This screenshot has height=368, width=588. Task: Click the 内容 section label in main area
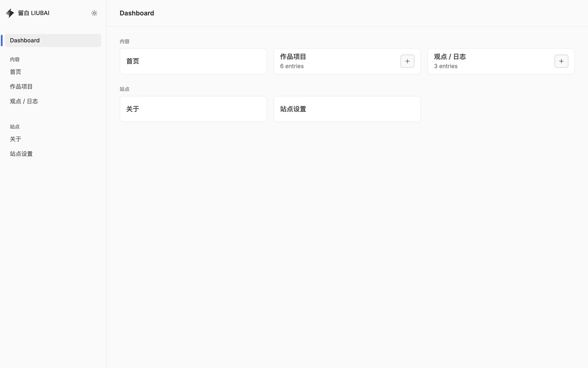point(125,42)
